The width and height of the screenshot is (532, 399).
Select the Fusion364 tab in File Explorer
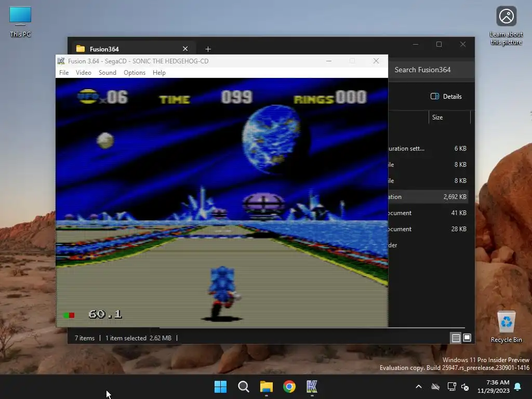click(x=132, y=49)
